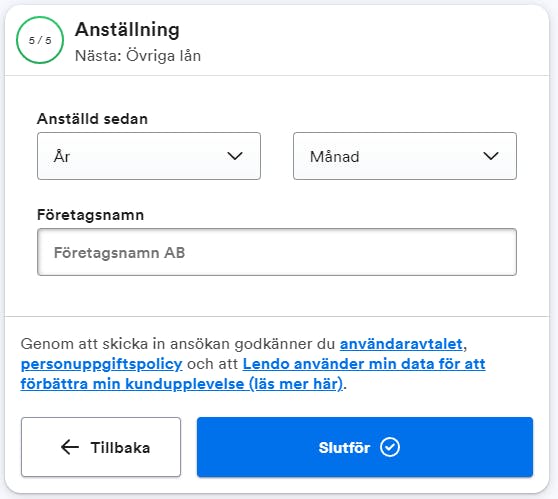
Task: Select the Nästa: Övriga lån text
Action: [x=138, y=56]
